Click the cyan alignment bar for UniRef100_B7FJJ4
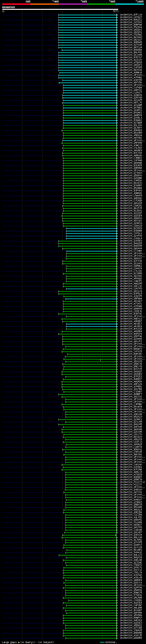 pos(88,15)
